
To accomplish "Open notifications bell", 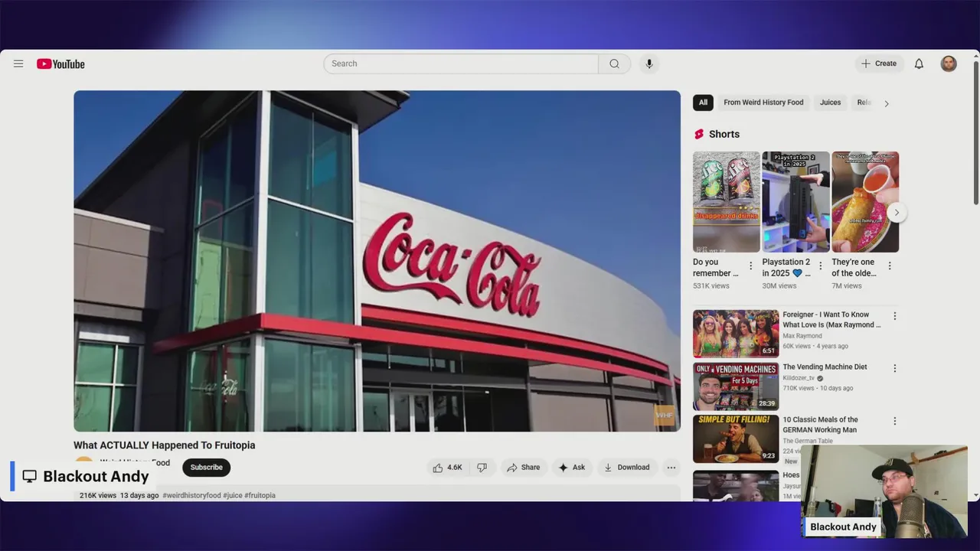I will pos(919,64).
